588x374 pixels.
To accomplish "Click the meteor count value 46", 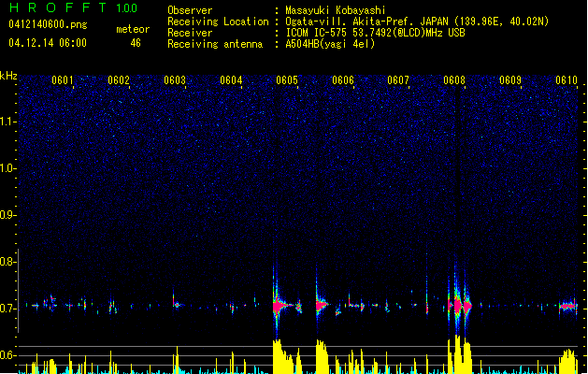I will click(136, 43).
